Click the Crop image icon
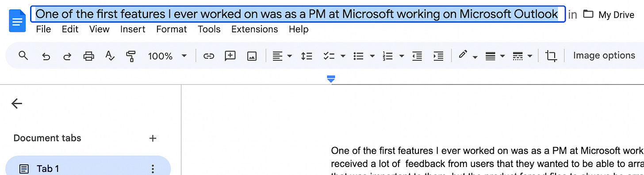 tap(551, 56)
